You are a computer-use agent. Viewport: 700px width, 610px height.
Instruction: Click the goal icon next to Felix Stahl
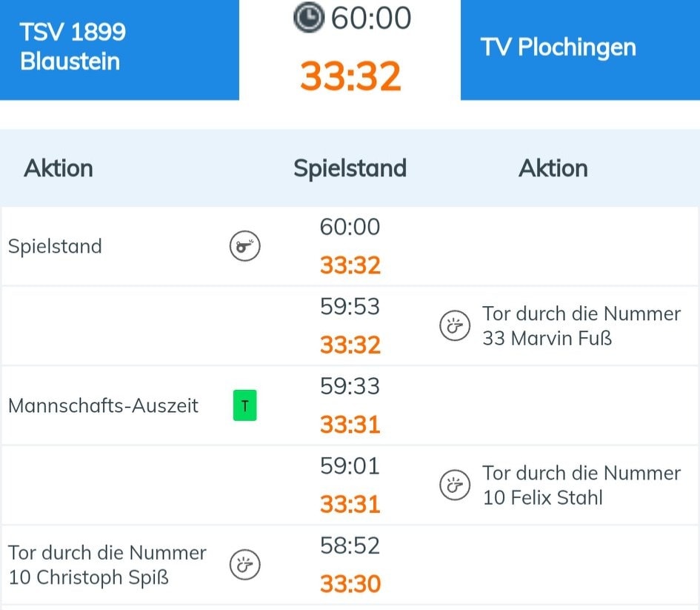(x=455, y=485)
